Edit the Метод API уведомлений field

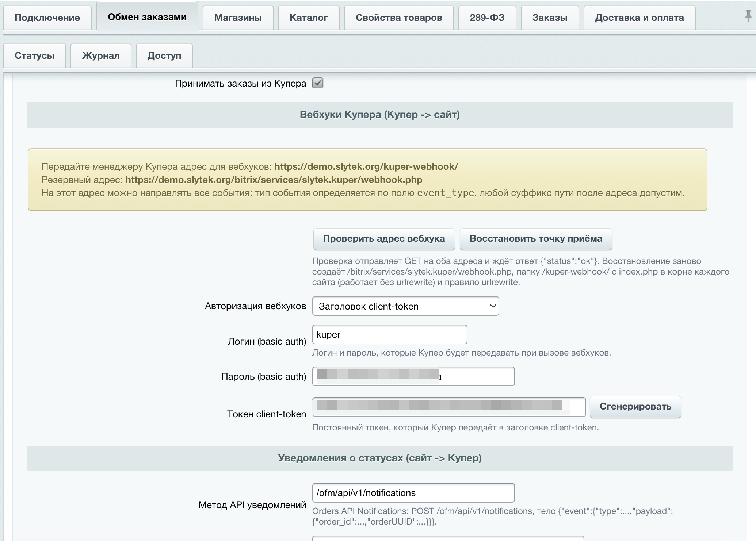pyautogui.click(x=413, y=493)
